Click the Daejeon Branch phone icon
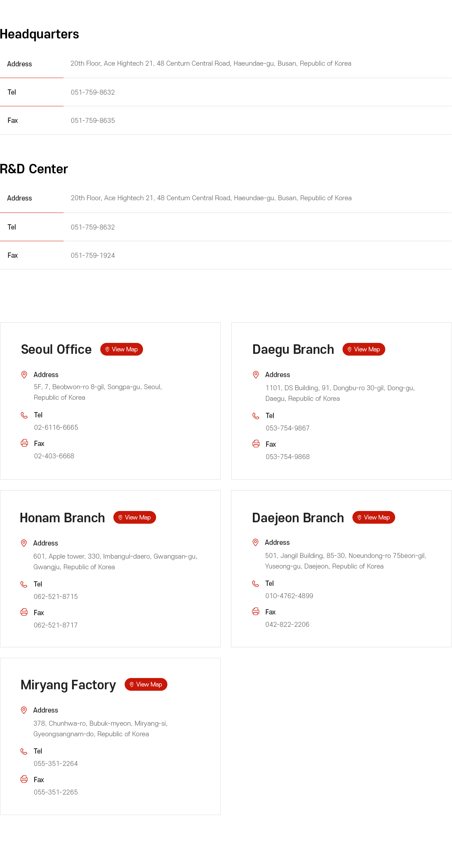The width and height of the screenshot is (452, 868). point(256,584)
